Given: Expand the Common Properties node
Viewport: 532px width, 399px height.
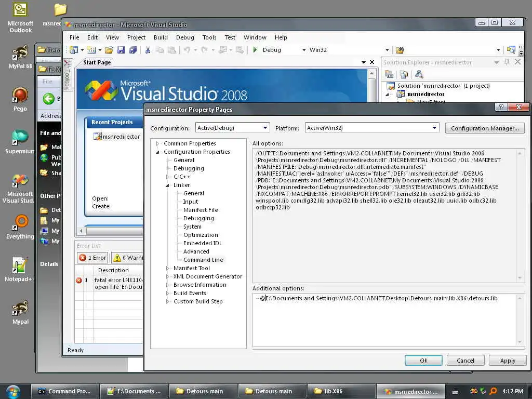Looking at the screenshot, I should [x=157, y=143].
